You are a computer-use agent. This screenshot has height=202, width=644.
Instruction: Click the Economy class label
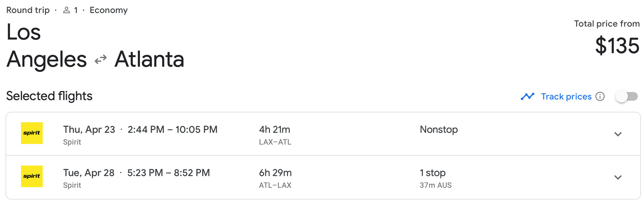(109, 10)
